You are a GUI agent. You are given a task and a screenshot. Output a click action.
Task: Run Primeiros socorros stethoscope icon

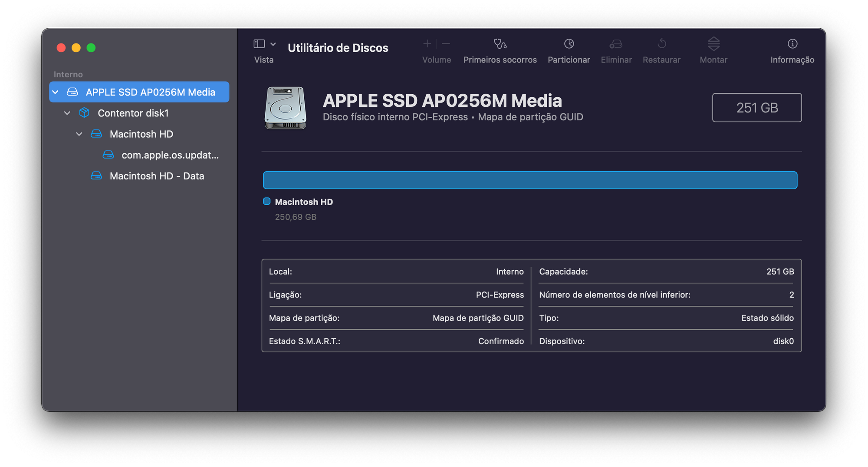tap(500, 43)
